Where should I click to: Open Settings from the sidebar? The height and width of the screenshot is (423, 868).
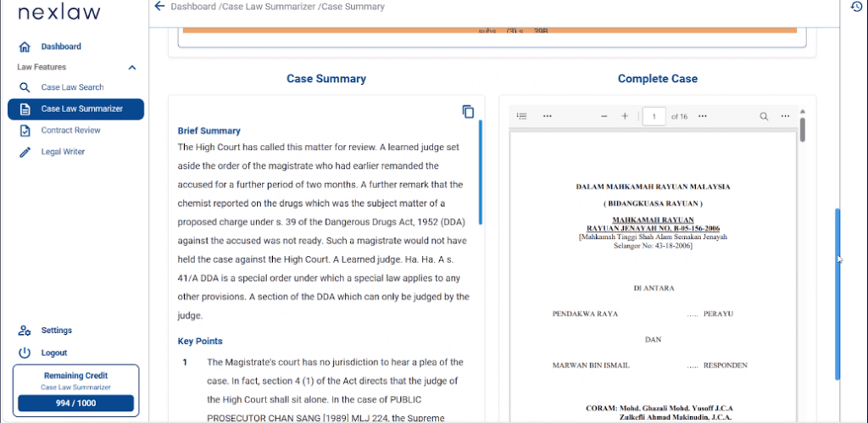[57, 330]
